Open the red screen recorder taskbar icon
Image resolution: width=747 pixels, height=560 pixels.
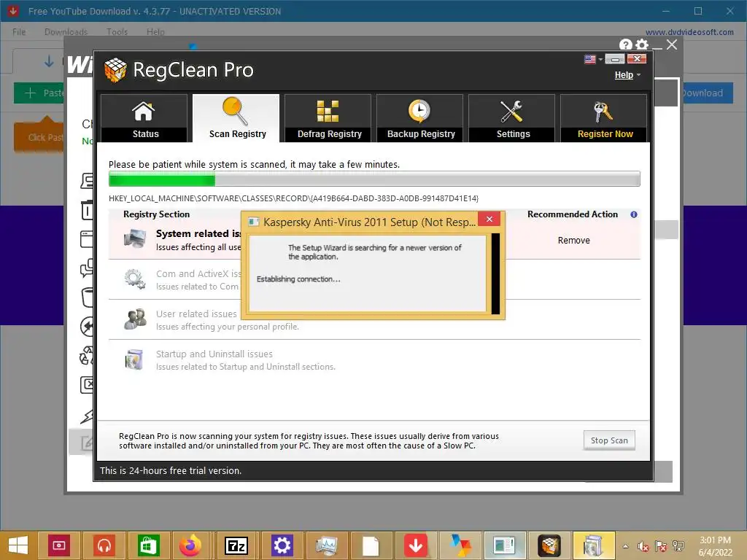tap(59, 545)
